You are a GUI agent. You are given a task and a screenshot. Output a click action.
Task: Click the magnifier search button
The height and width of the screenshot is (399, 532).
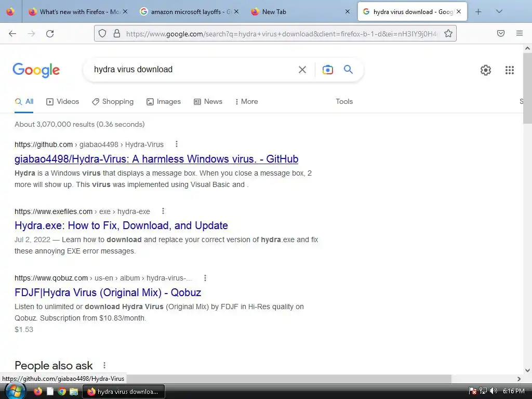click(x=348, y=70)
